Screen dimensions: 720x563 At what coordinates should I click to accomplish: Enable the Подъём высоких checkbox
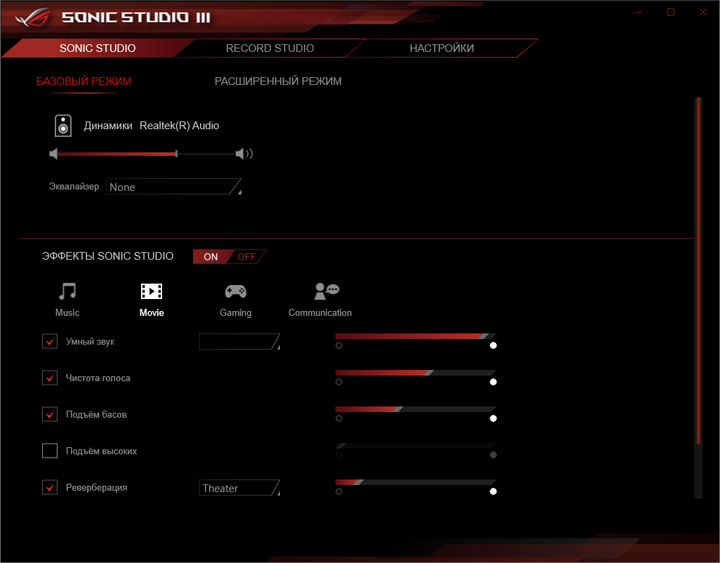pyautogui.click(x=50, y=451)
